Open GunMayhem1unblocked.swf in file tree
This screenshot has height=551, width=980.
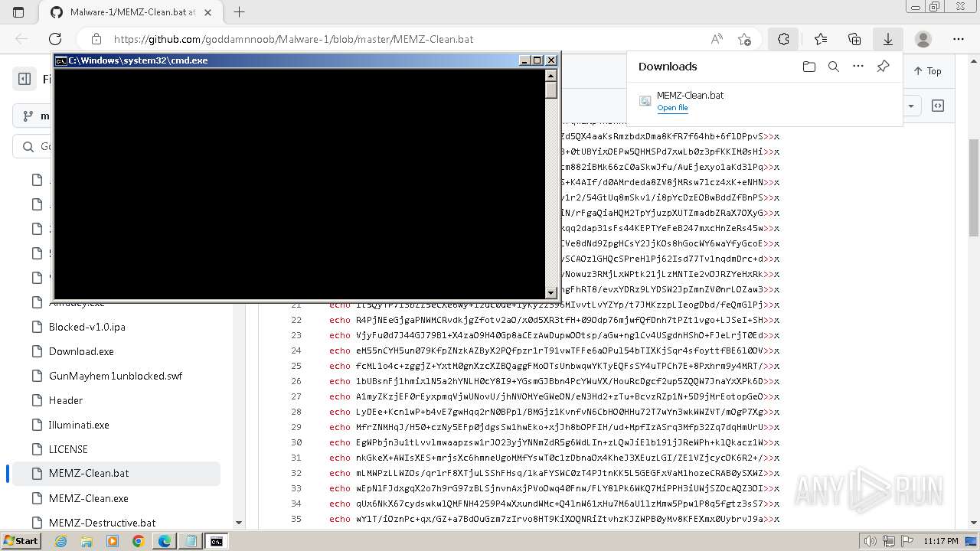[x=116, y=376]
